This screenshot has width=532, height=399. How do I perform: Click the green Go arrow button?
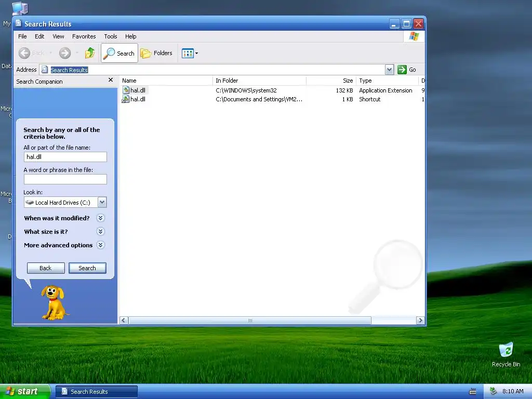point(402,70)
